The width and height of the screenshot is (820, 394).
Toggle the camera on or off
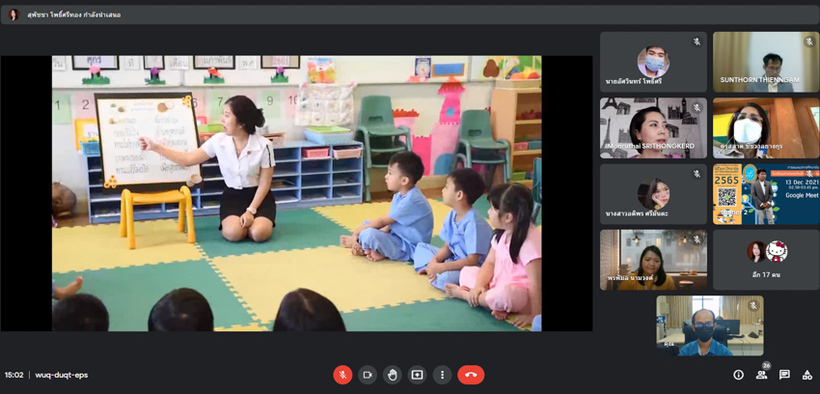367,375
